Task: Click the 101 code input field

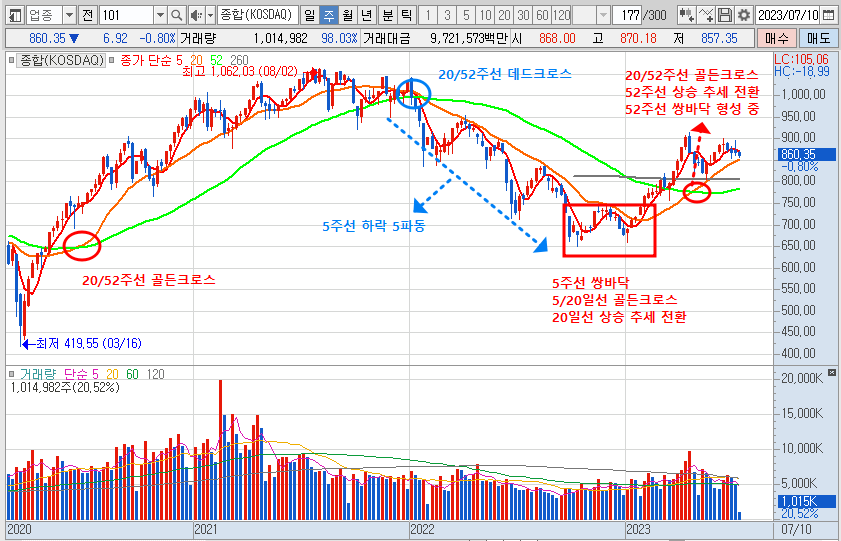Action: [127, 15]
